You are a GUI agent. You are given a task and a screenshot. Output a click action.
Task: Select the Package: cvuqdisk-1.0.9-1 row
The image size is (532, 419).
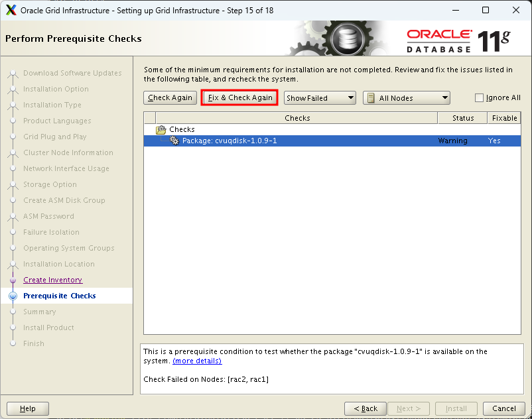point(332,141)
